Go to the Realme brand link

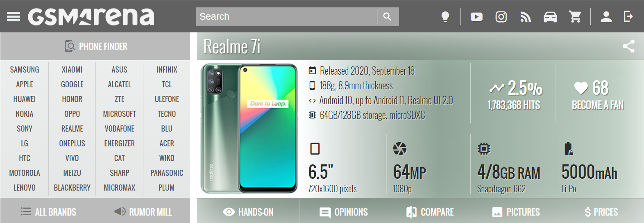click(x=72, y=129)
